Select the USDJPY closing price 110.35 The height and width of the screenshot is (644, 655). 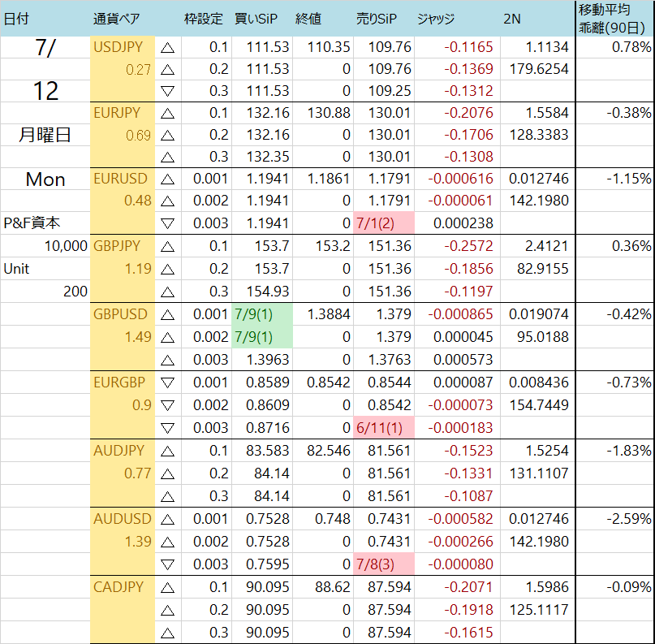(329, 47)
